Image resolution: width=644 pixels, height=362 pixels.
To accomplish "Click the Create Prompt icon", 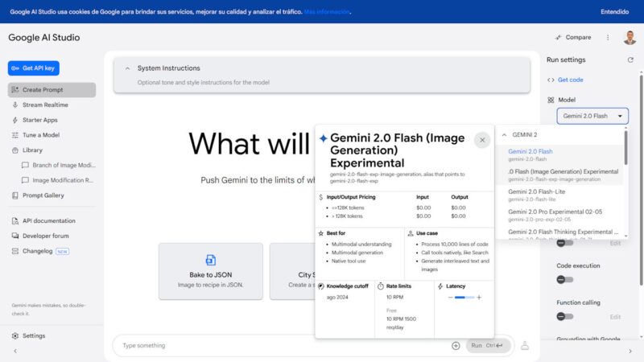I will [15, 90].
